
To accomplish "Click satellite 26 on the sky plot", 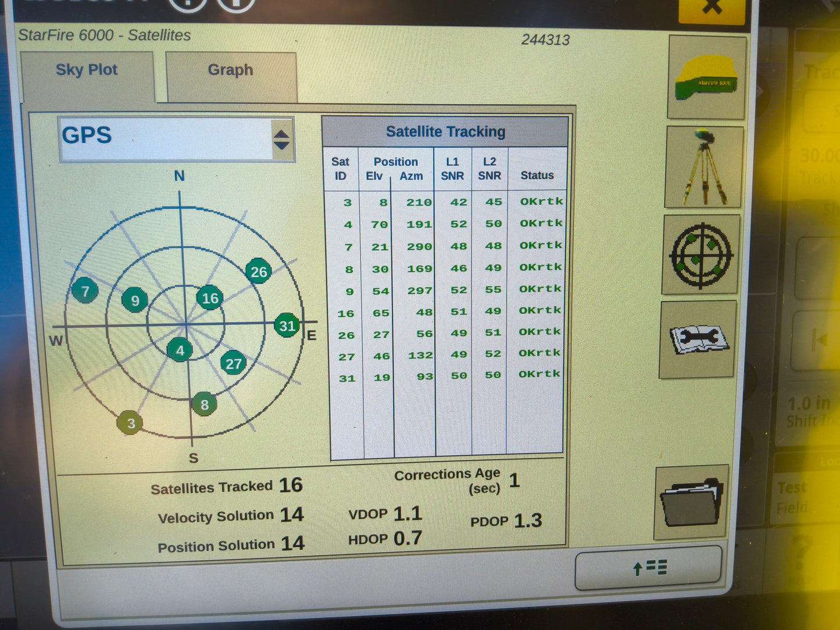I will 258,271.
